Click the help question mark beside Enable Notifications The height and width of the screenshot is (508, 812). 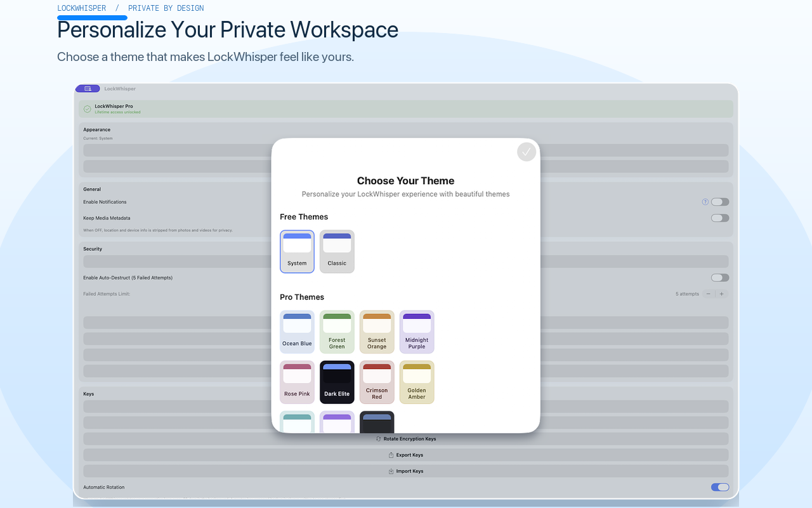click(705, 202)
